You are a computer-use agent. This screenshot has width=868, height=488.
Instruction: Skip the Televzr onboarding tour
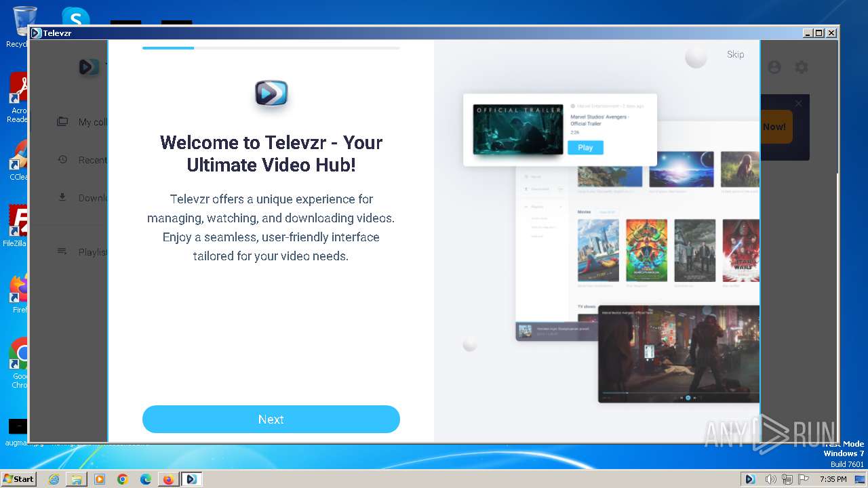pyautogui.click(x=735, y=54)
